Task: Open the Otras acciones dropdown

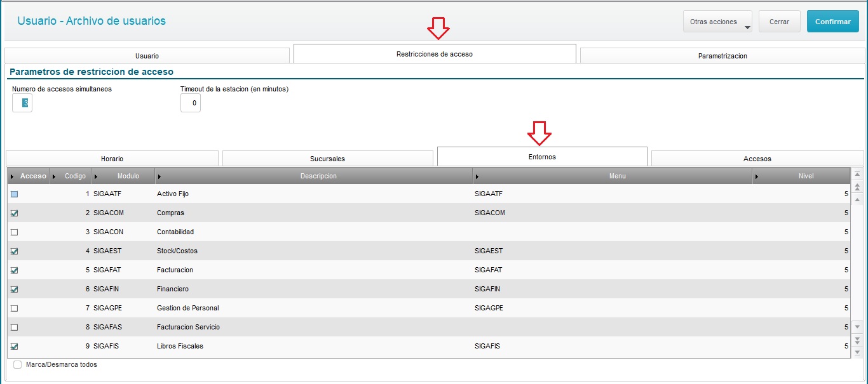Action: 717,22
